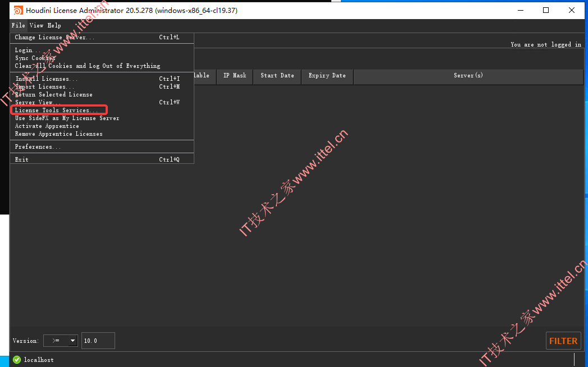Click the IP Mask column header
The height and width of the screenshot is (367, 588).
(x=235, y=76)
